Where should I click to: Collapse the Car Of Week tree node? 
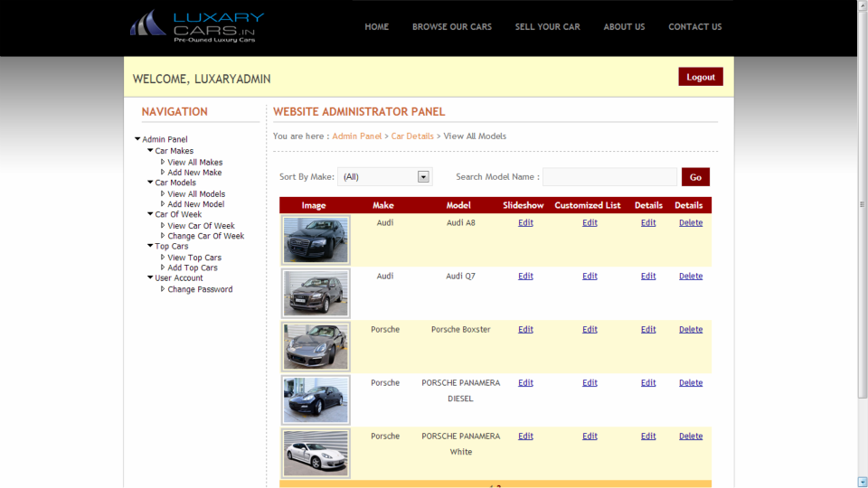(150, 213)
